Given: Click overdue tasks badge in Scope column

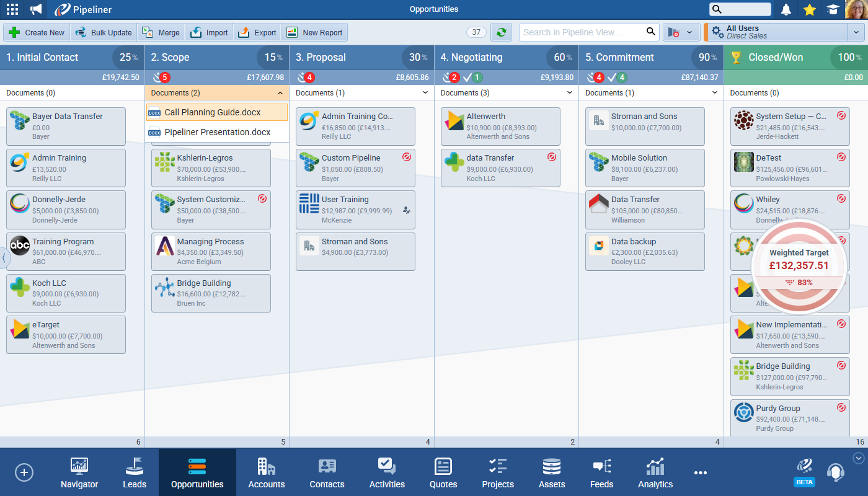Looking at the screenshot, I should pos(162,77).
